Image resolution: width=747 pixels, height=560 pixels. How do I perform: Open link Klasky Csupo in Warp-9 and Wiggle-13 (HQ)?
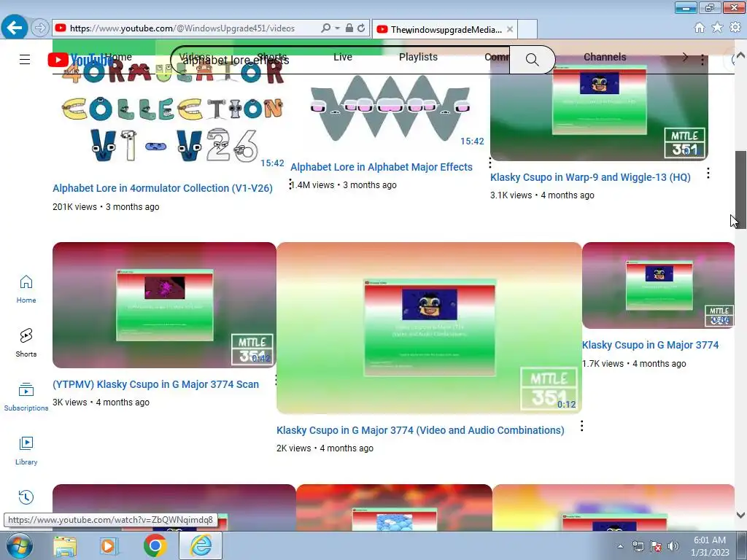point(590,177)
